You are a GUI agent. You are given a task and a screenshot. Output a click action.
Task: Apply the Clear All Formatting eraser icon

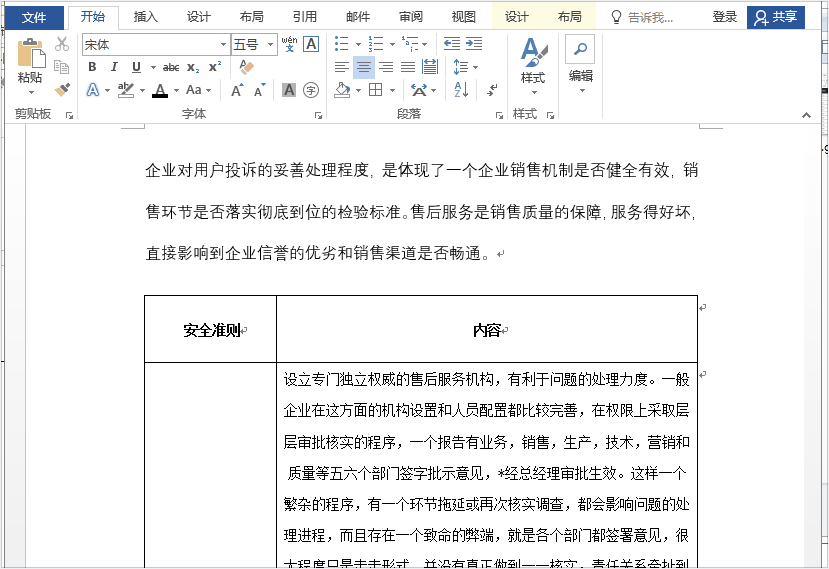pos(246,67)
